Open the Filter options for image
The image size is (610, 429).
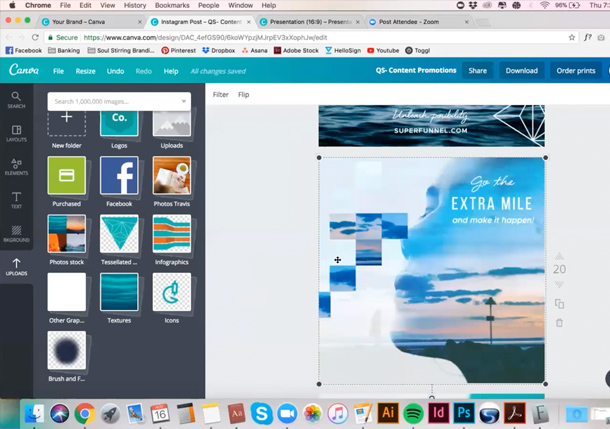point(221,95)
